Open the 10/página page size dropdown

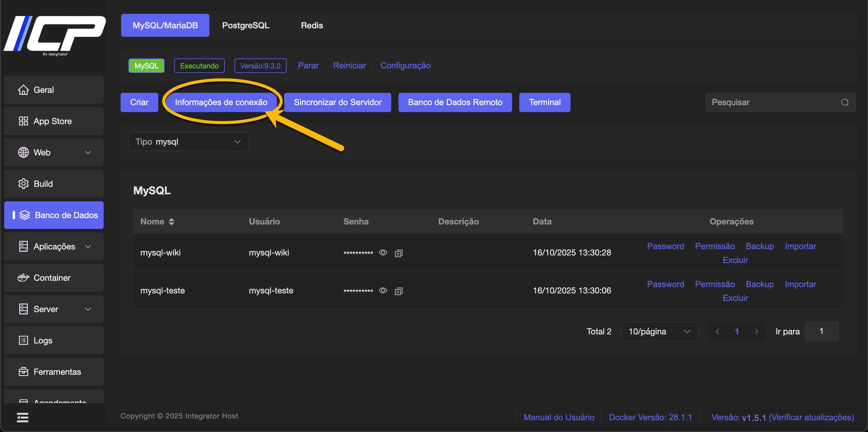pyautogui.click(x=659, y=332)
